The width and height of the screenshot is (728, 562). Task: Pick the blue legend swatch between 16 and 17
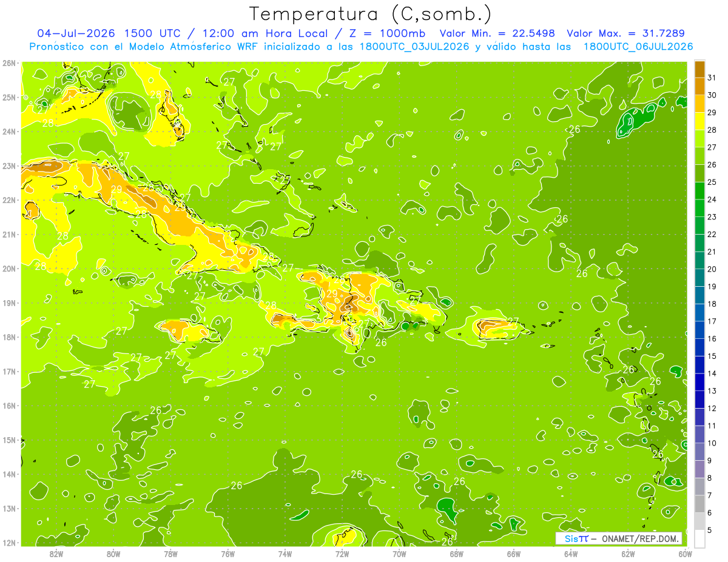699,330
